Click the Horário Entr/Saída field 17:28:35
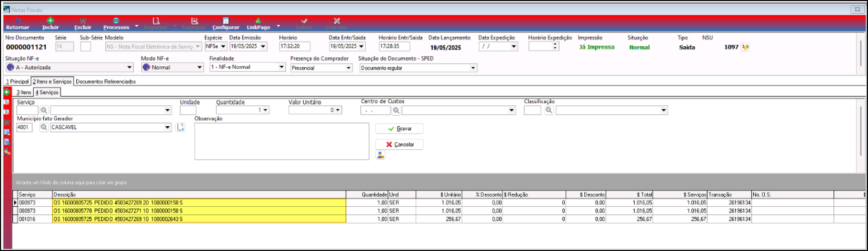 point(394,46)
